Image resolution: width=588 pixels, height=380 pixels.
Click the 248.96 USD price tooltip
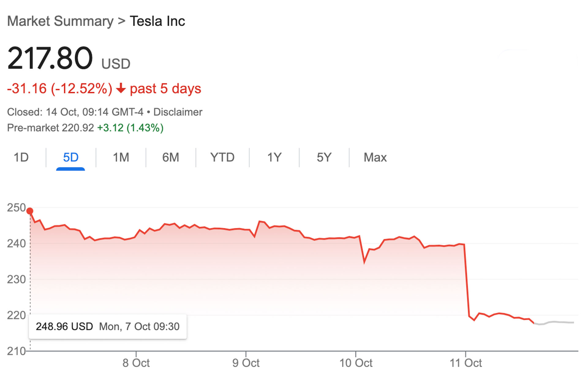tap(107, 326)
